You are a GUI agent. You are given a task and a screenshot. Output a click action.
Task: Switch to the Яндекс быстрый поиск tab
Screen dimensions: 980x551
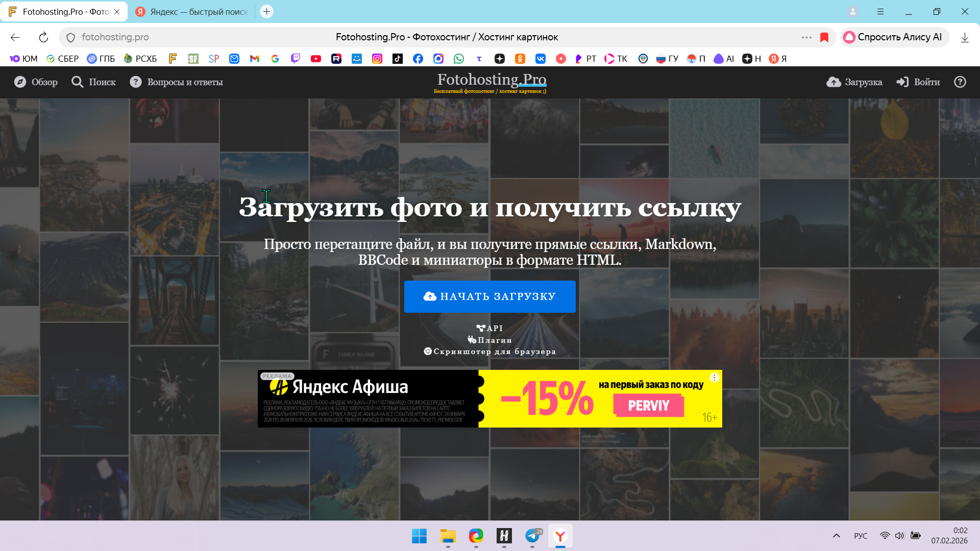click(193, 12)
